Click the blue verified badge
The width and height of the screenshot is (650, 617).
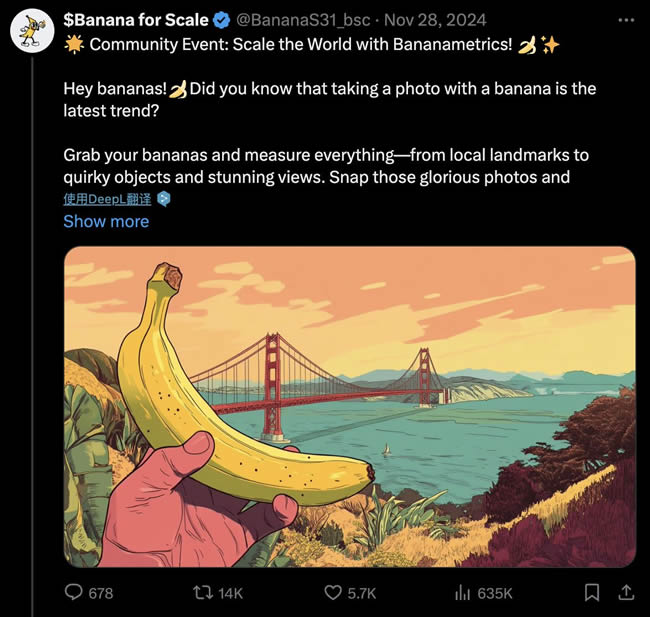click(x=222, y=20)
